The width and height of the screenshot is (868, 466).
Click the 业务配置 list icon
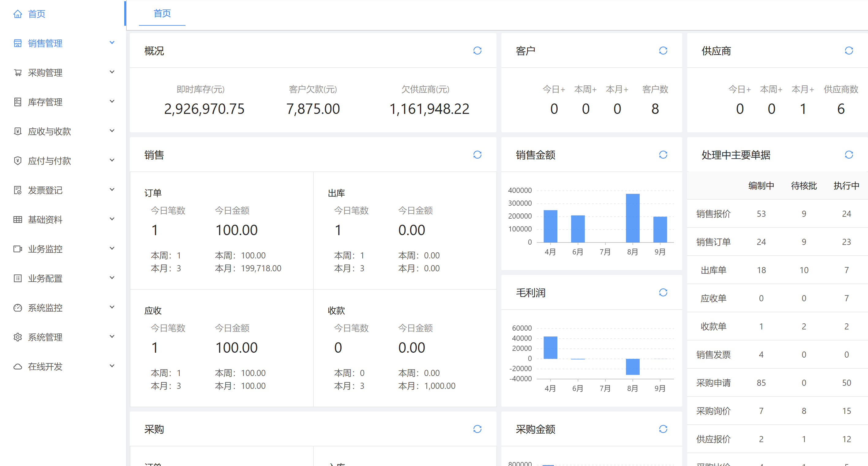pyautogui.click(x=18, y=278)
